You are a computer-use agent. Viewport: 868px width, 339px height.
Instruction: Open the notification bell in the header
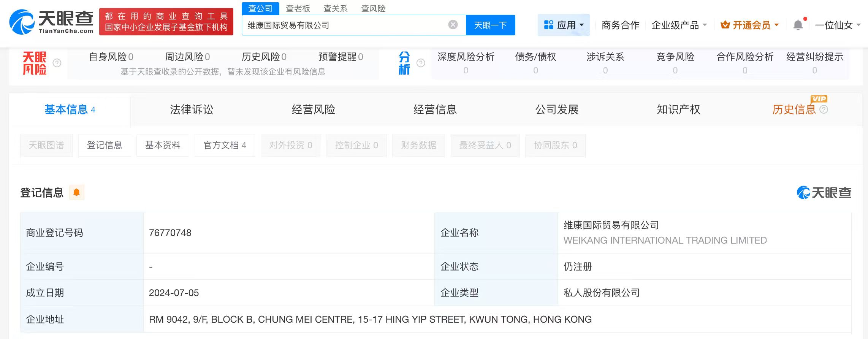pos(798,25)
